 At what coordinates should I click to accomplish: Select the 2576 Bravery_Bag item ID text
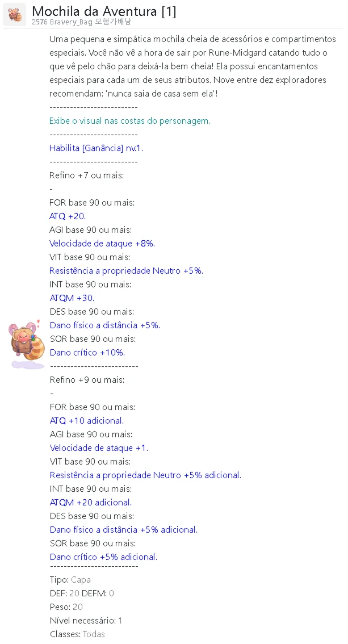click(x=62, y=22)
